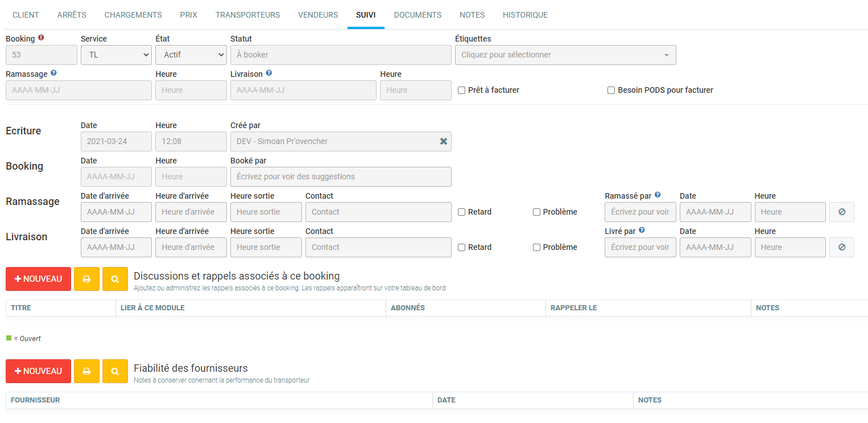Check Besoin PODS pour facturer

point(611,90)
